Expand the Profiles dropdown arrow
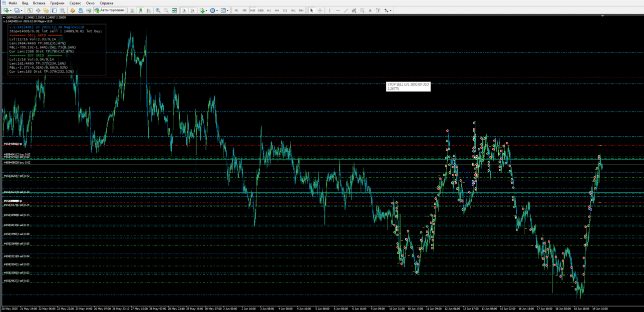The width and height of the screenshot is (644, 312). [21, 10]
